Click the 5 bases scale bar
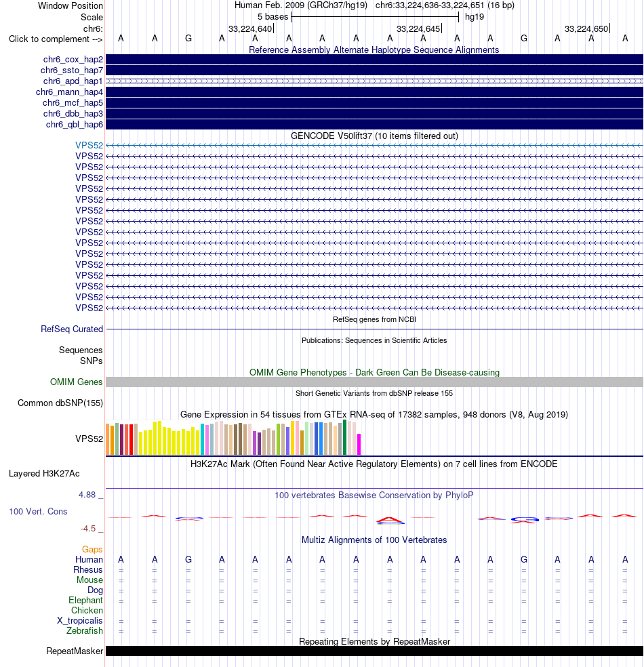The height and width of the screenshot is (667, 644). click(375, 17)
